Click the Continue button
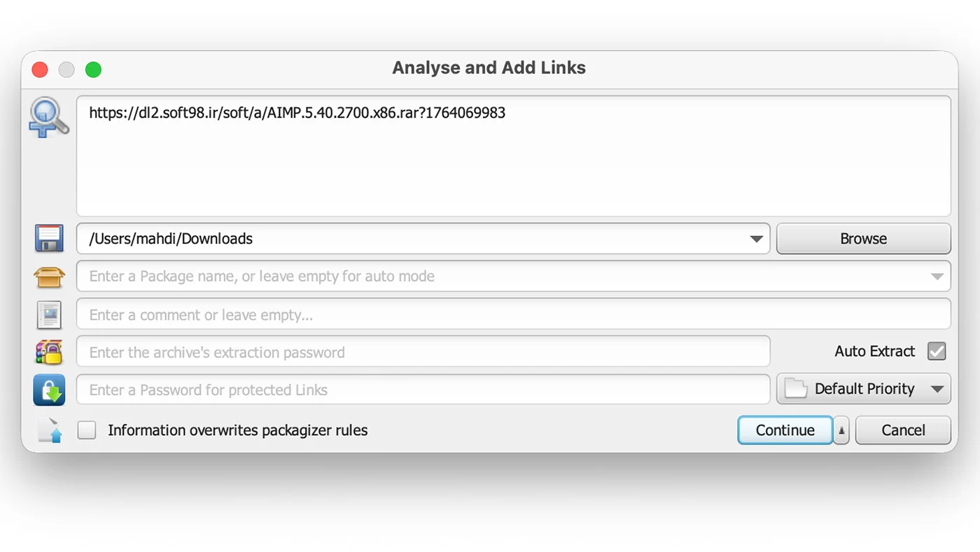The image size is (980, 552). coord(785,431)
